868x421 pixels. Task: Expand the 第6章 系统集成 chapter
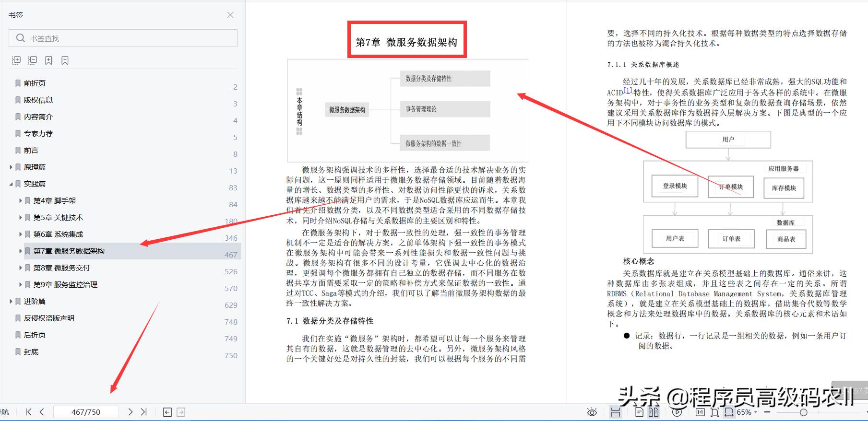pos(21,234)
